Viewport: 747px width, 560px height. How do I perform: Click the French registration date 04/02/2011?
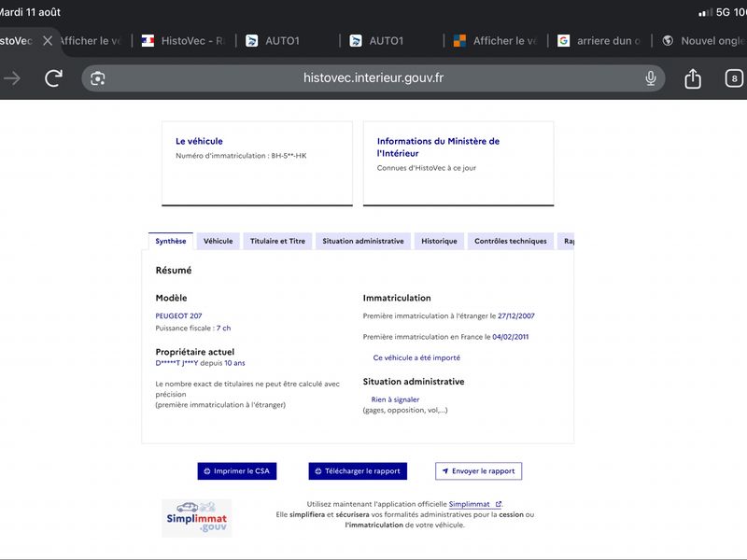point(511,337)
